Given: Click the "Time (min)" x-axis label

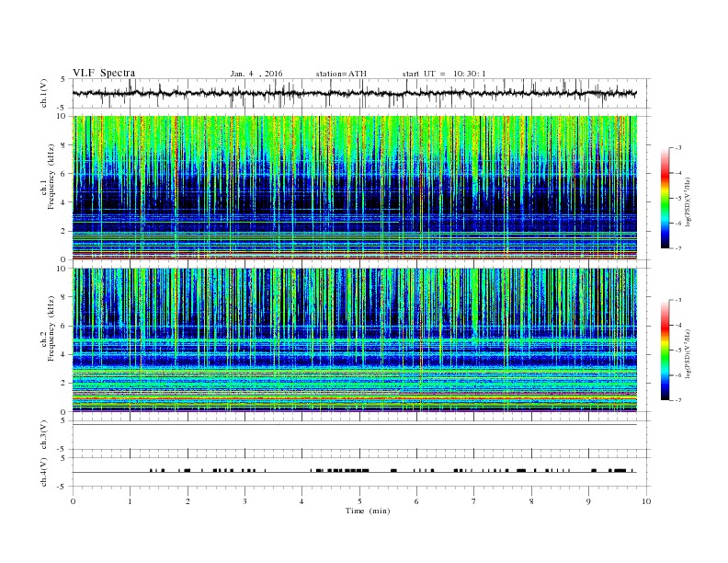Looking at the screenshot, I should (x=368, y=511).
